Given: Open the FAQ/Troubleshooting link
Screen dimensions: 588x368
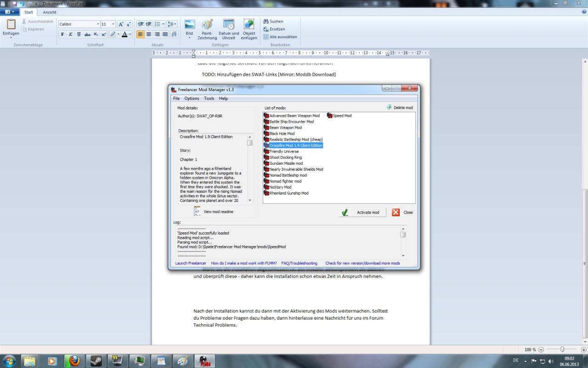Looking at the screenshot, I should pos(299,263).
